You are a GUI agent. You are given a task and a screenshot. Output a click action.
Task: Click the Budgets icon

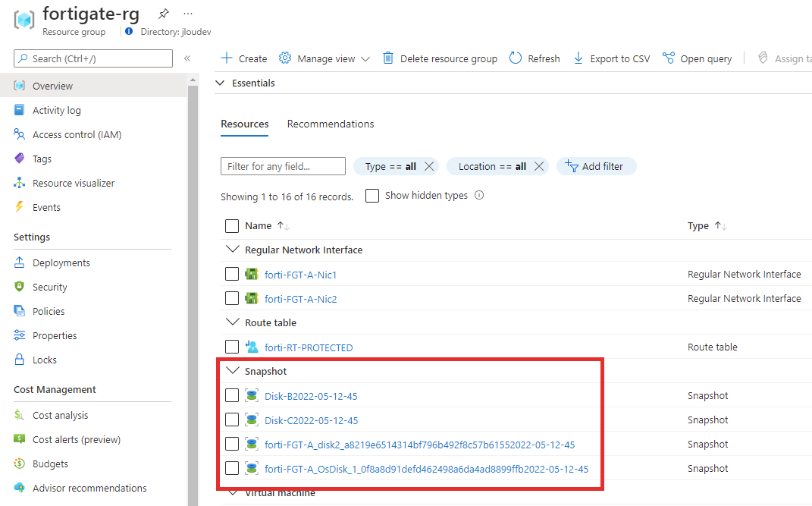20,464
